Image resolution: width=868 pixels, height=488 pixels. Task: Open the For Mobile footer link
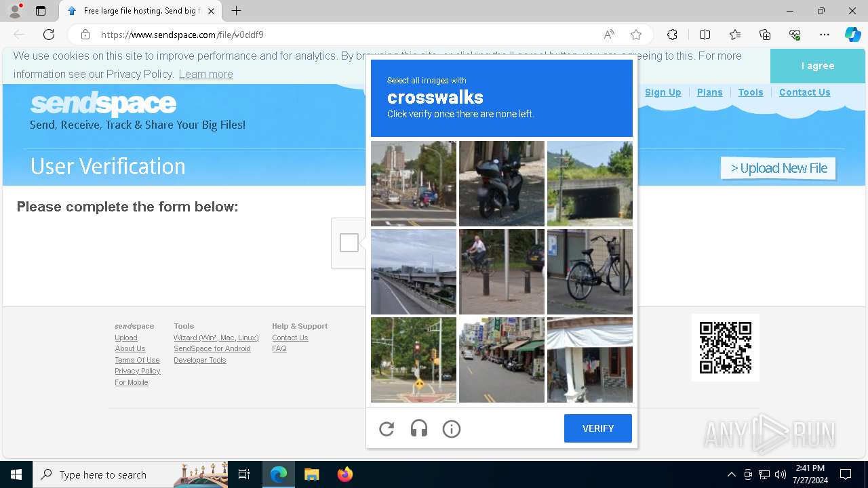(x=132, y=382)
